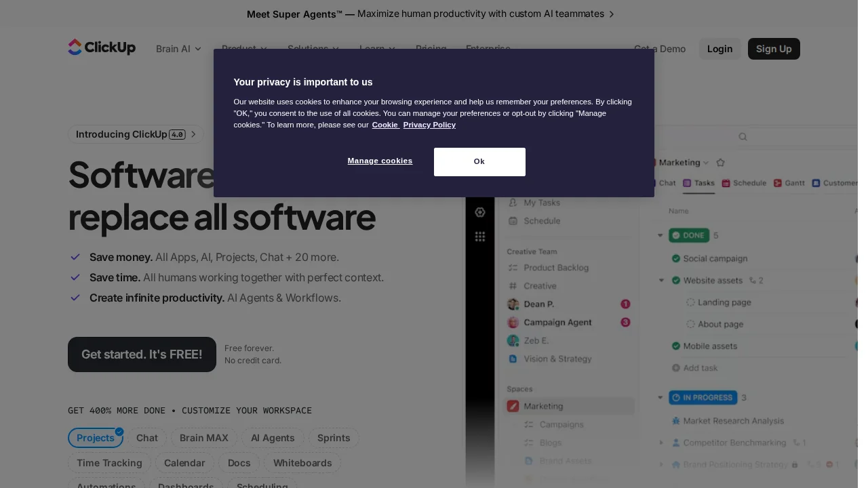868x488 pixels.
Task: Collapse Website assets subtasks
Action: tap(662, 281)
